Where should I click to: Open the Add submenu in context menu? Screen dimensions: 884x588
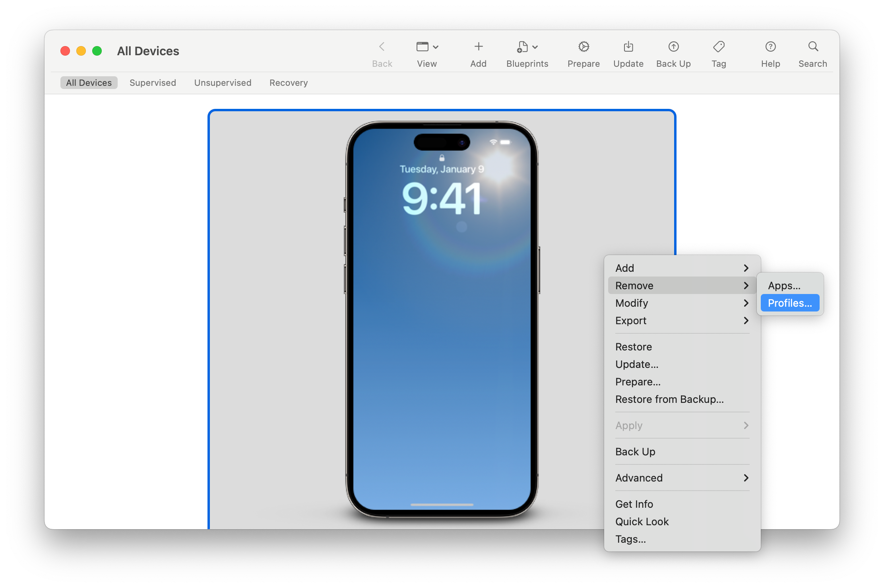(x=682, y=268)
